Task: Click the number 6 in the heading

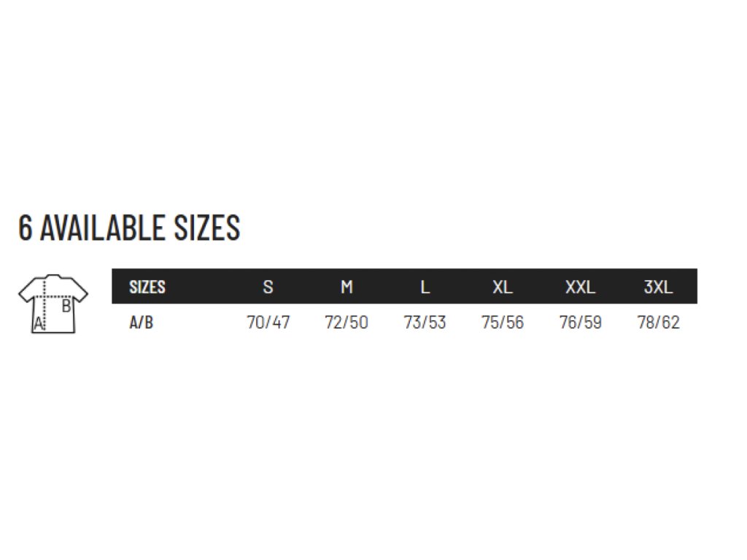Action: pyautogui.click(x=26, y=228)
